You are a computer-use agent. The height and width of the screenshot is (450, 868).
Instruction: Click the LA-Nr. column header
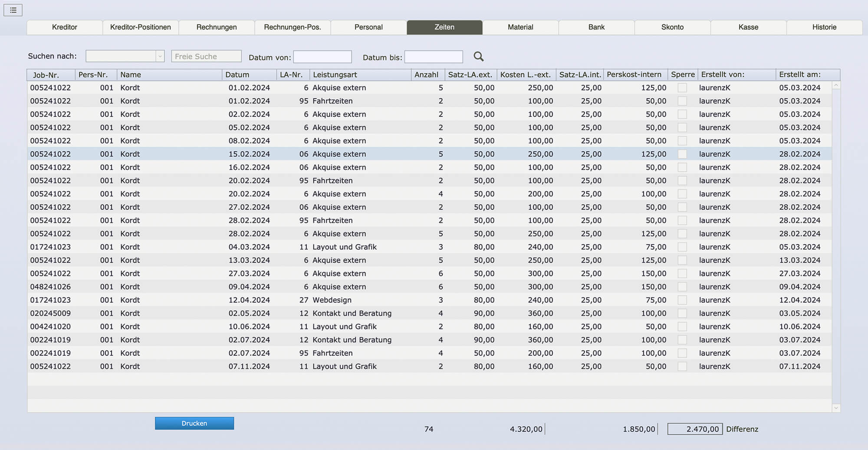[293, 75]
